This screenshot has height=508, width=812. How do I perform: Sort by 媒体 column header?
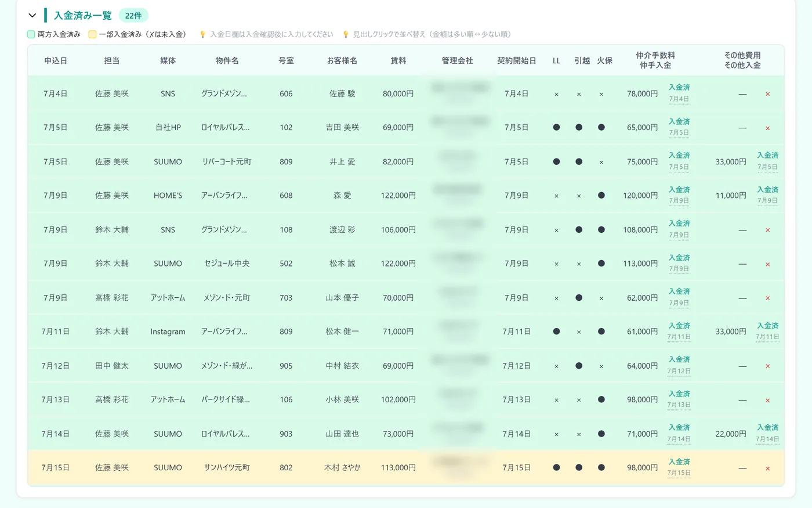pos(168,60)
